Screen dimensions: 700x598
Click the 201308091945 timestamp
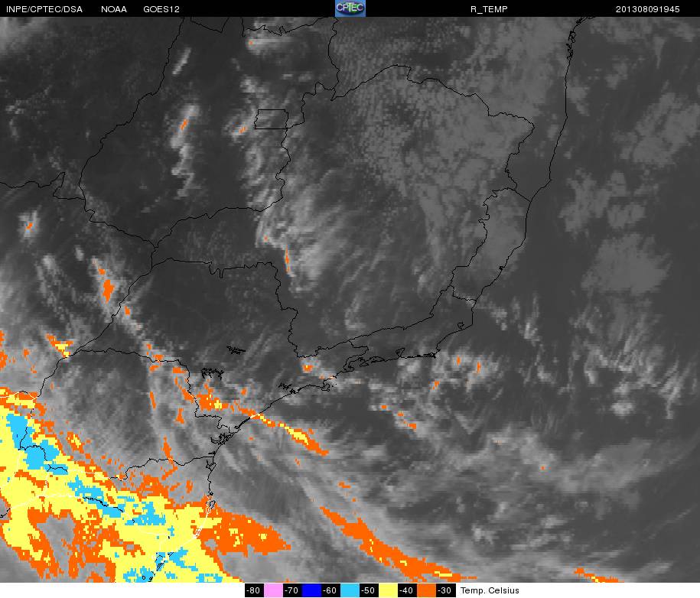click(x=647, y=9)
